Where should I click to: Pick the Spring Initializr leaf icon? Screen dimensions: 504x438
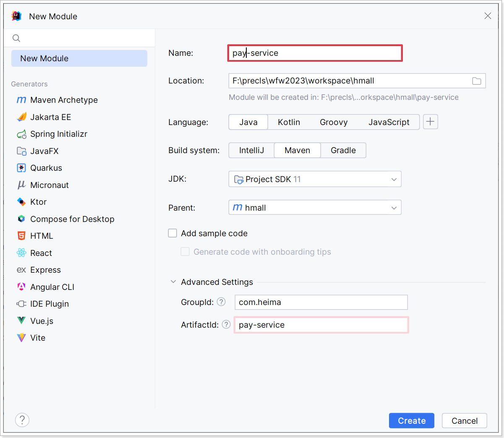[x=21, y=134]
